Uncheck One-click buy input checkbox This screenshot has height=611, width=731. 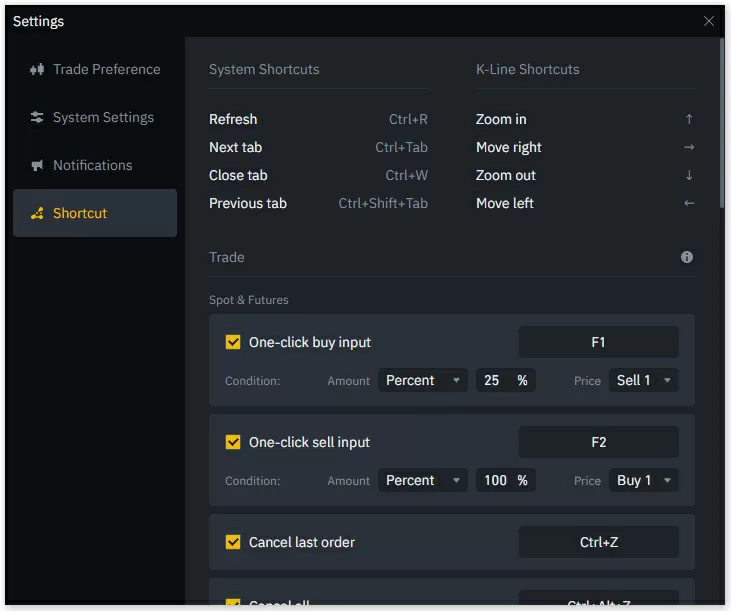[233, 342]
